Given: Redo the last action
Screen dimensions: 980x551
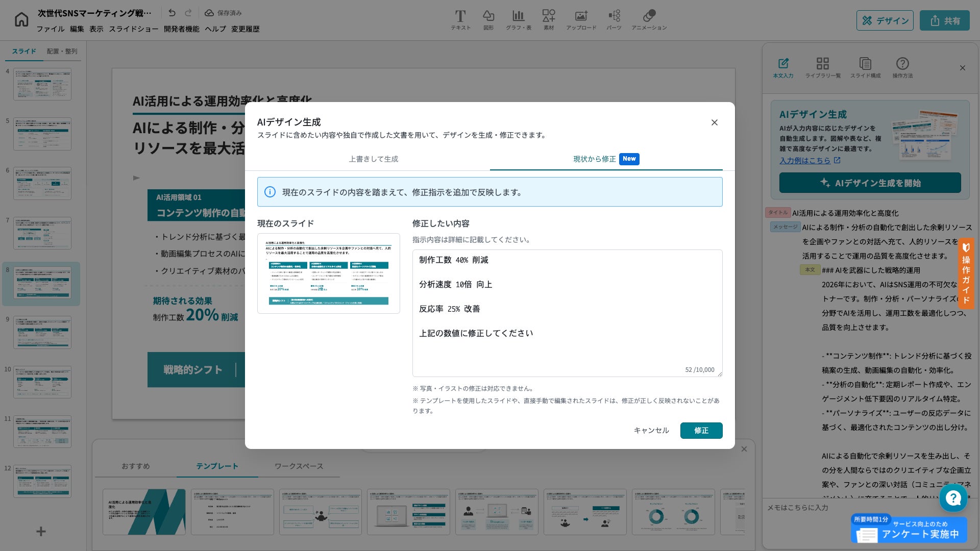Looking at the screenshot, I should pos(188,13).
